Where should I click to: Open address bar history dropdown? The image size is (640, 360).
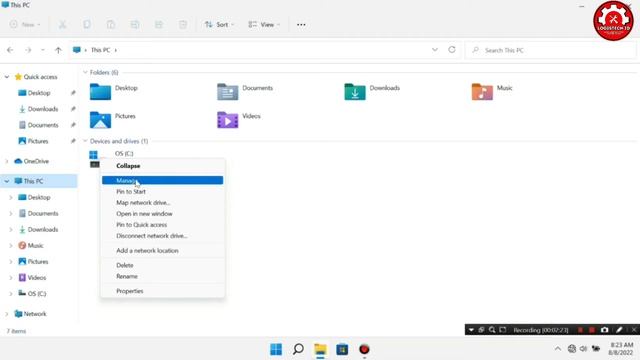(x=435, y=50)
